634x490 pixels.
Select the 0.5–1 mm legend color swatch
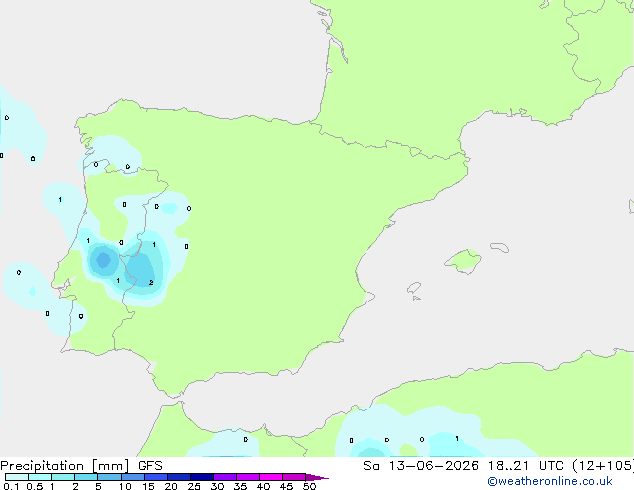click(x=40, y=477)
